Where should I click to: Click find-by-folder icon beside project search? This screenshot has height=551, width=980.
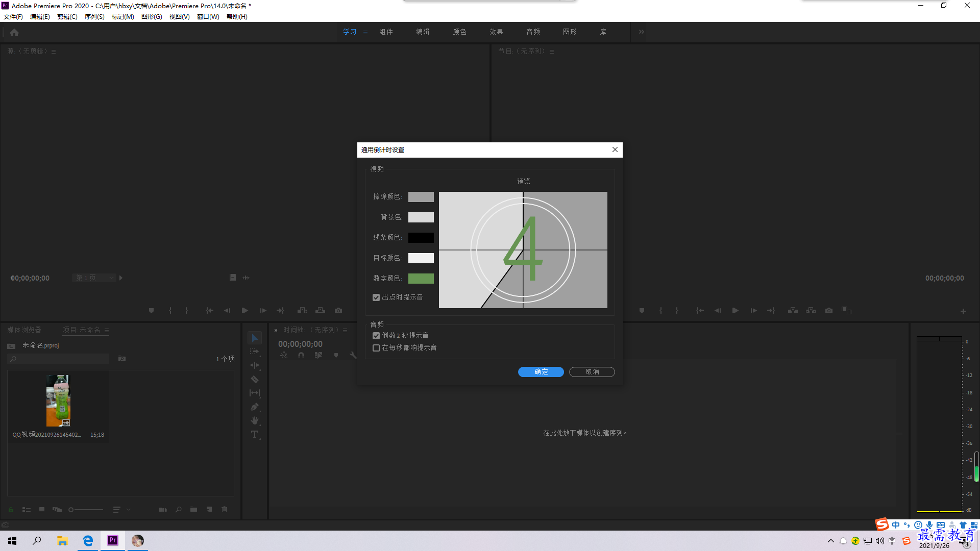[x=122, y=359]
